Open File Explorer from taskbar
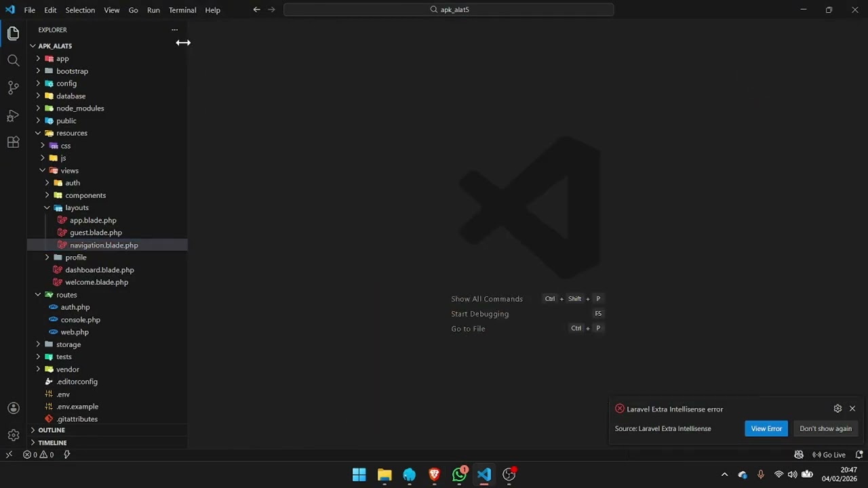Screen dimensions: 868x488 [x=384, y=474]
